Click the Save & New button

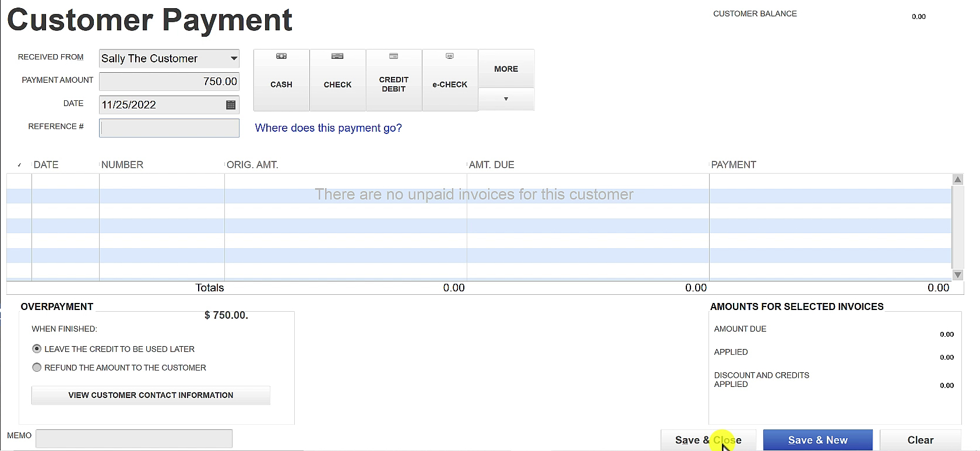click(817, 440)
